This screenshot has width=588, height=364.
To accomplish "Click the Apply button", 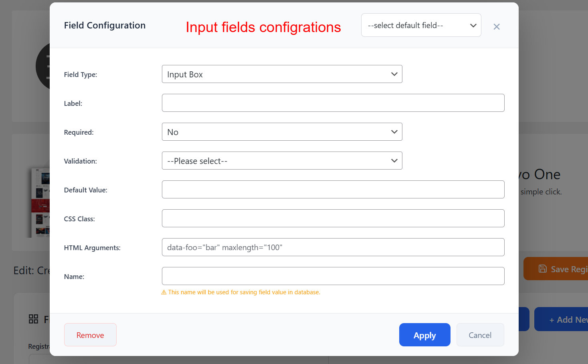I will tap(424, 335).
